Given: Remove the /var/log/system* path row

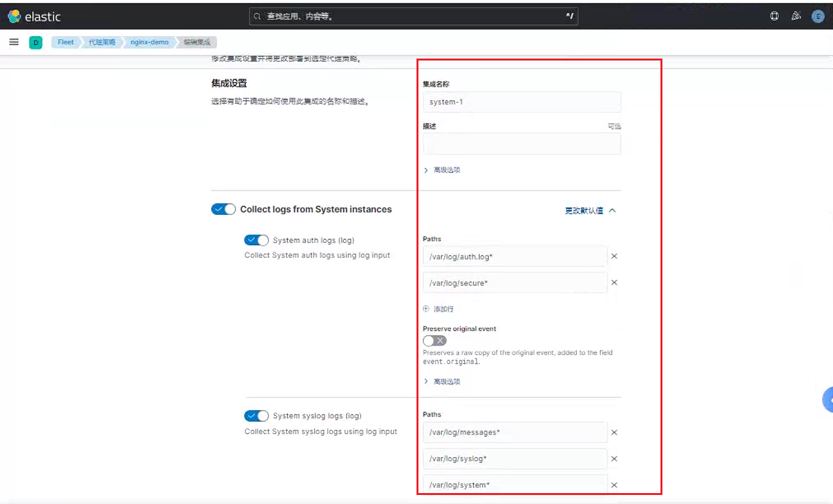Looking at the screenshot, I should (x=614, y=485).
